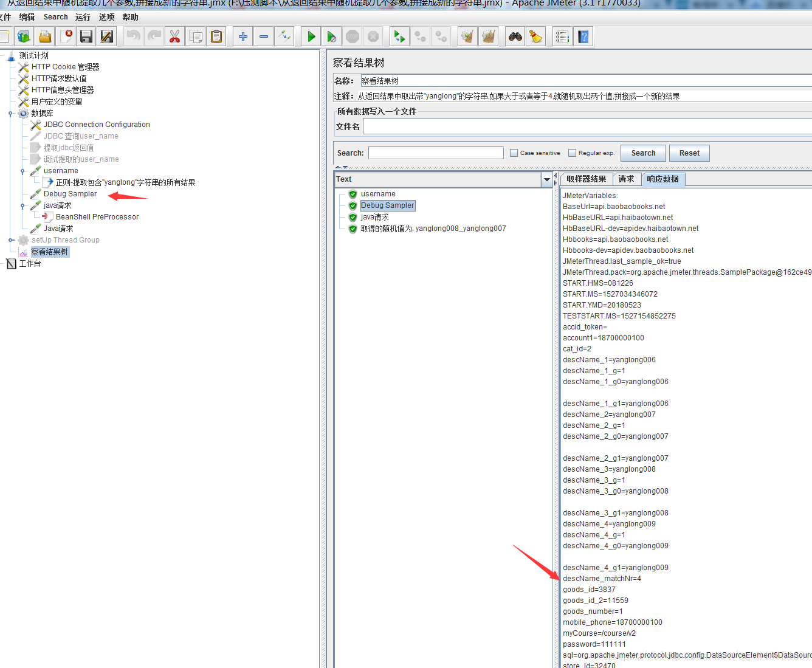This screenshot has width=812, height=668.
Task: Select the 正则-提取 regex extractor tree item
Action: (126, 182)
